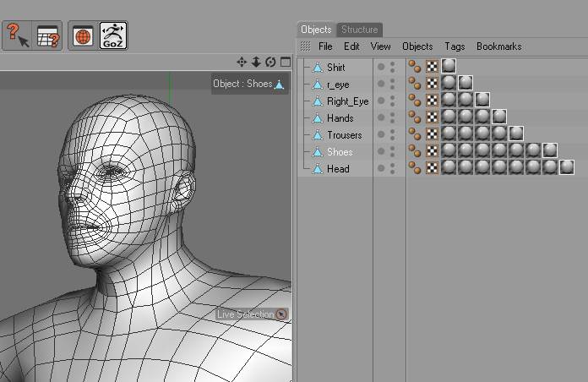Open the globe browser icon in toolbar
The width and height of the screenshot is (588, 382).
tap(83, 35)
